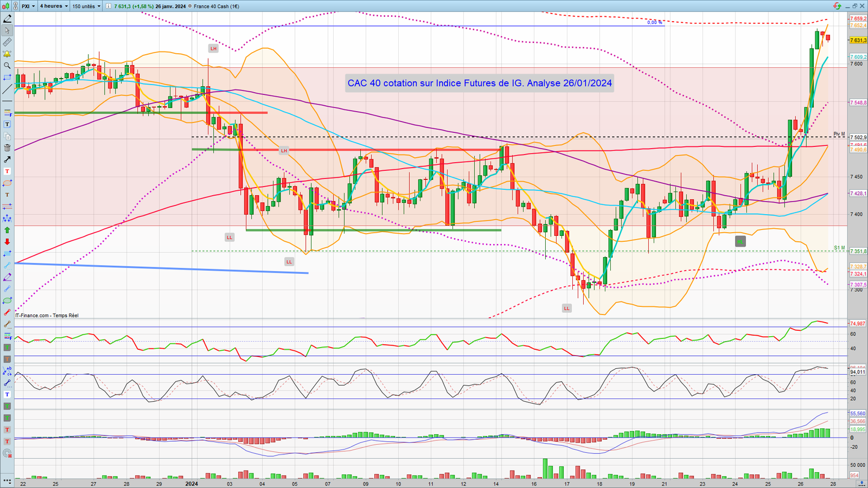The image size is (868, 488).
Task: Select the cursor pointer tool
Action: [x=7, y=30]
